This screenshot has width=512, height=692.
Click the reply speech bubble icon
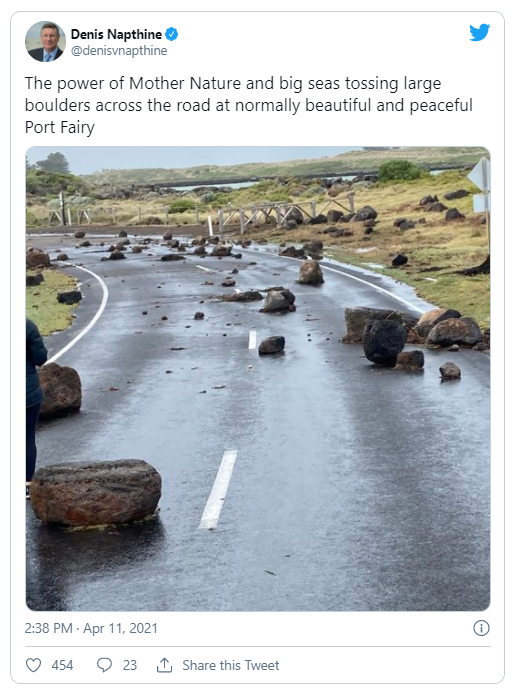pos(104,665)
